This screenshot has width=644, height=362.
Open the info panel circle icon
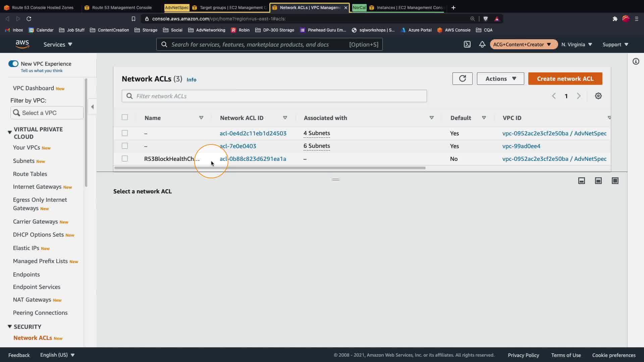tap(636, 61)
